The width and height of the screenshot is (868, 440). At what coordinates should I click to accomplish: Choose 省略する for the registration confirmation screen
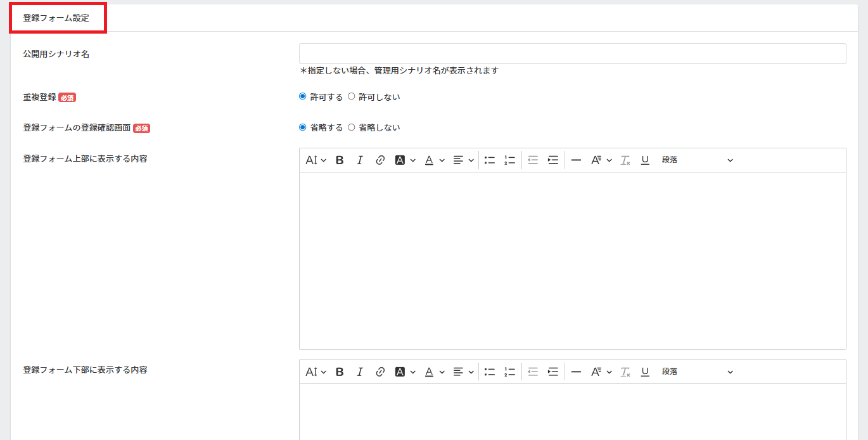(x=303, y=127)
